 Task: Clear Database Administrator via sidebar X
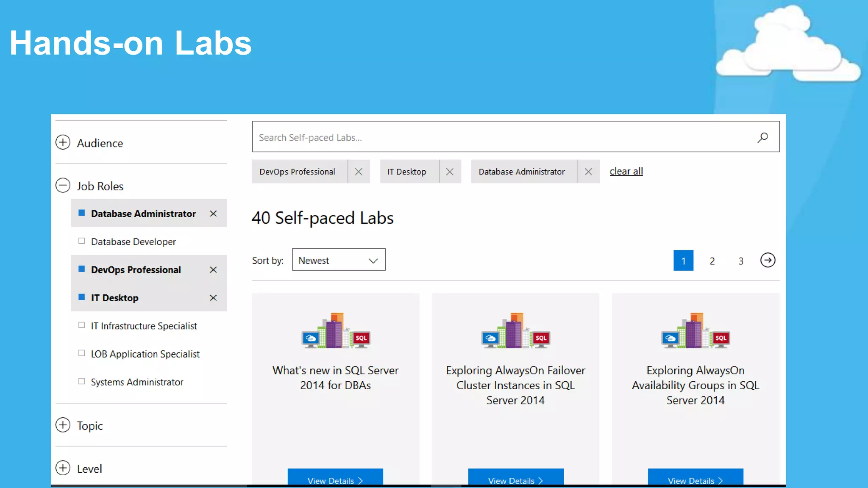(213, 213)
